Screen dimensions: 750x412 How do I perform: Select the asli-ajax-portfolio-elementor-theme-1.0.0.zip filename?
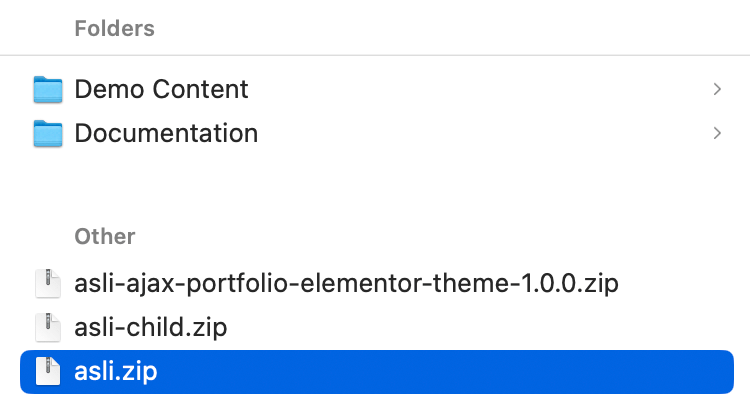point(346,284)
